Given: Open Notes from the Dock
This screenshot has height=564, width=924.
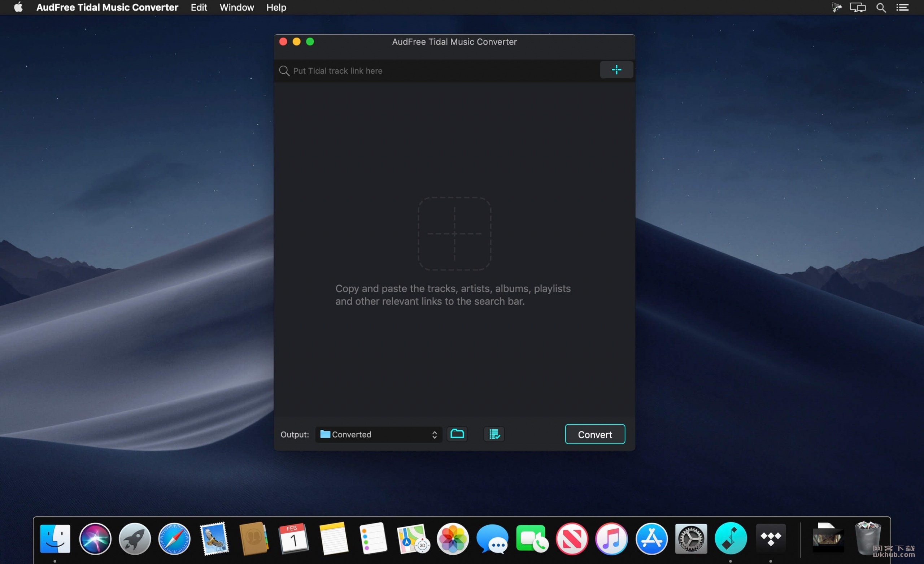Looking at the screenshot, I should click(334, 539).
